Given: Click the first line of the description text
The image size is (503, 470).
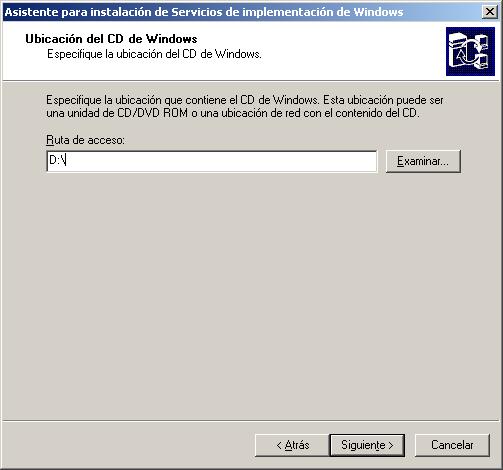Looking at the screenshot, I should click(245, 100).
